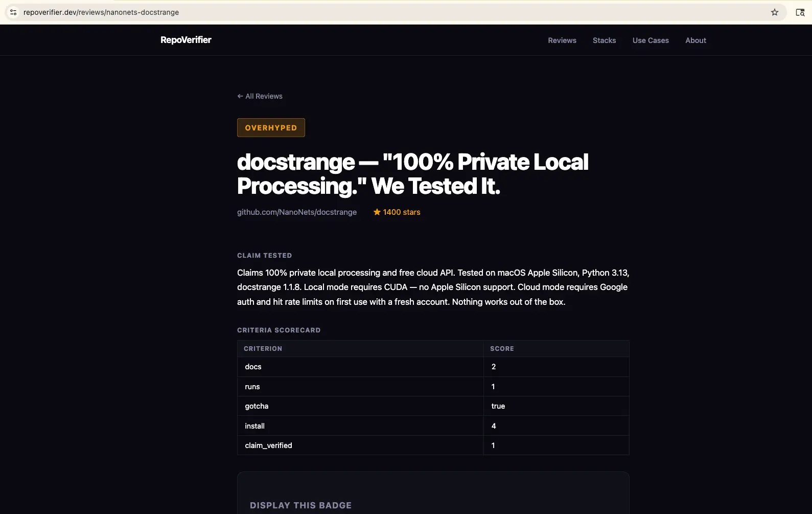Screen dimensions: 812x514
Task: Click the OVERHYPED verdict badge
Action: 271,128
